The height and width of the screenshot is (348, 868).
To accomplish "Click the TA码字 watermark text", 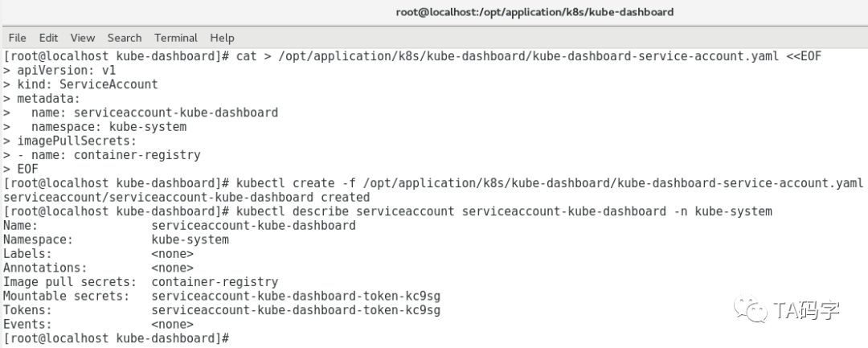I will pos(806,309).
